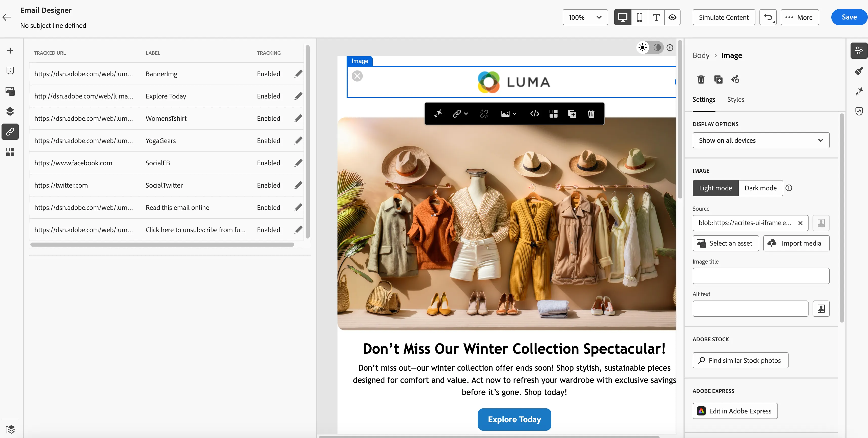This screenshot has width=868, height=438.
Task: Click the back arrow beside Email Designer
Action: pyautogui.click(x=7, y=17)
